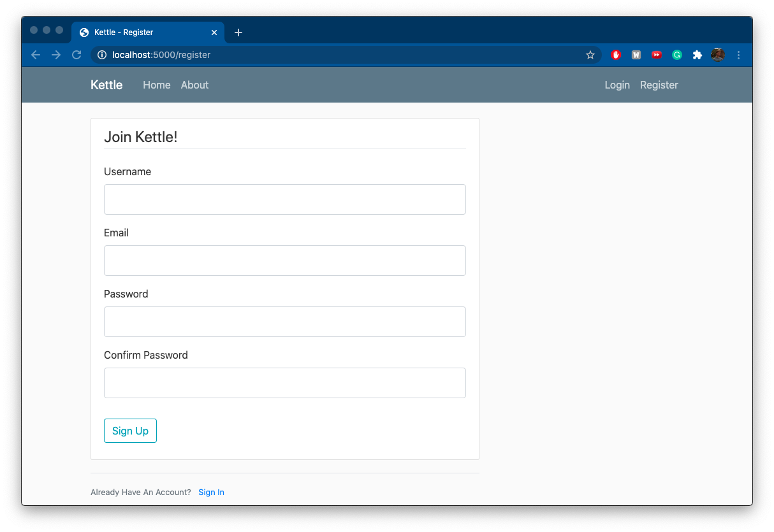The height and width of the screenshot is (532, 774).
Task: Click the Join Kettle! heading
Action: (141, 137)
